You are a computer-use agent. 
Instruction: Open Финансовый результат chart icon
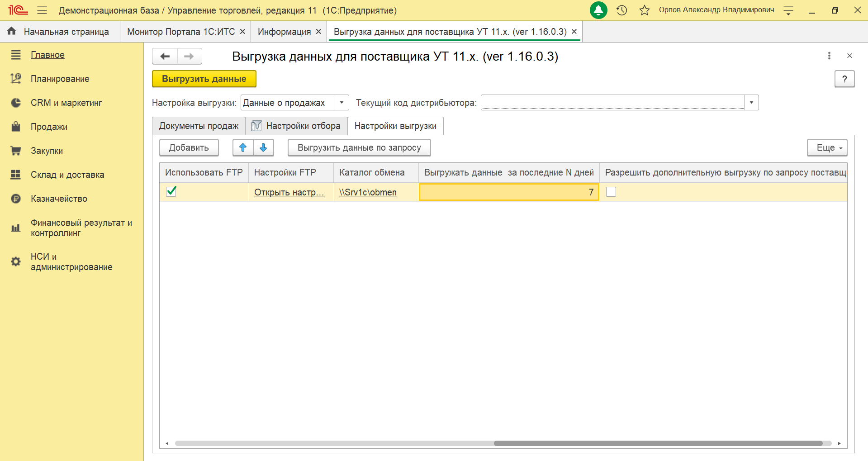pyautogui.click(x=16, y=228)
